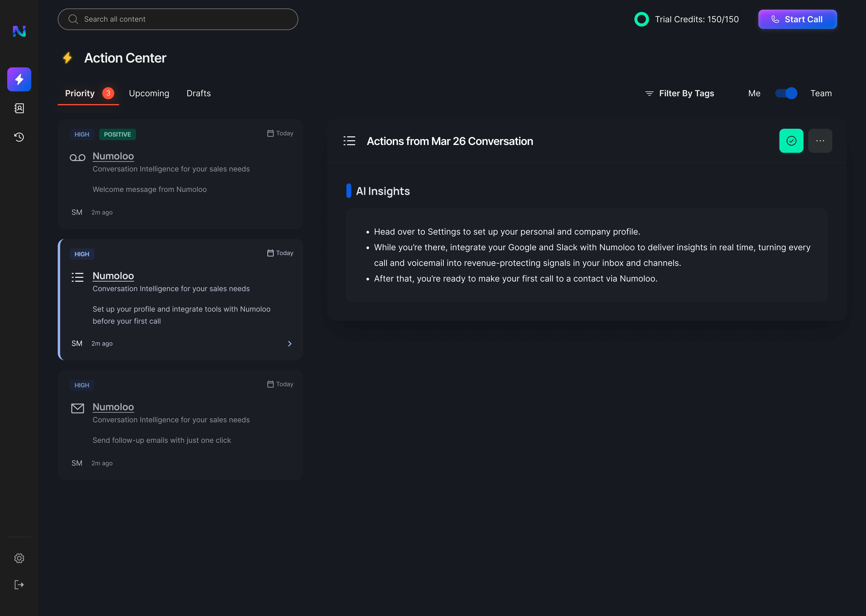Viewport: 866px width, 616px height.
Task: Mark actions complete with green checkmark button
Action: pyautogui.click(x=791, y=141)
